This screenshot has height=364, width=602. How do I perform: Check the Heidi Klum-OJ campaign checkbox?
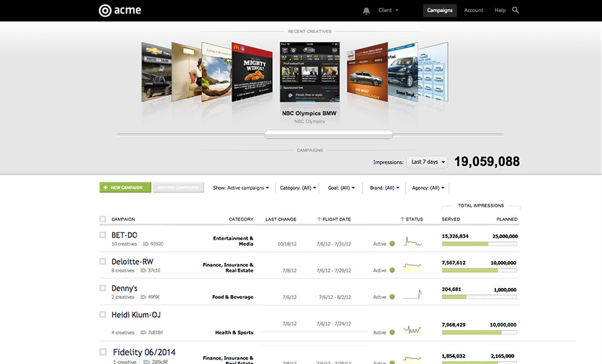click(102, 314)
